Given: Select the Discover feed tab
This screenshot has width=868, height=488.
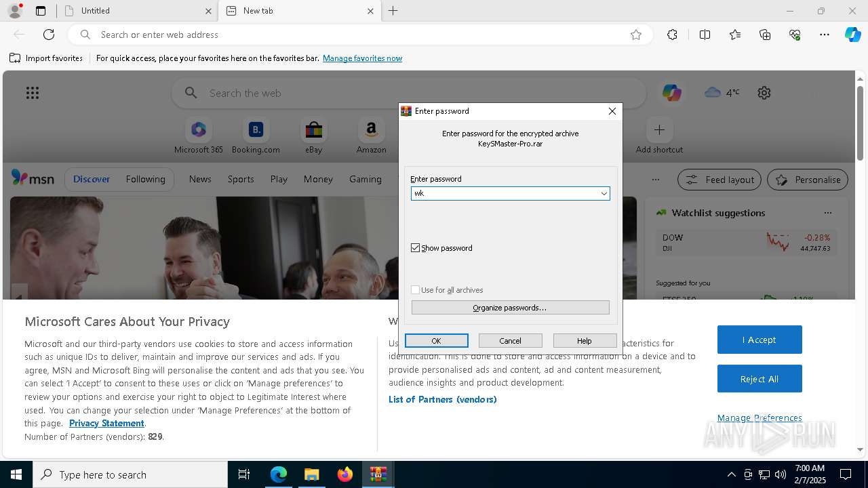Looking at the screenshot, I should tap(92, 179).
